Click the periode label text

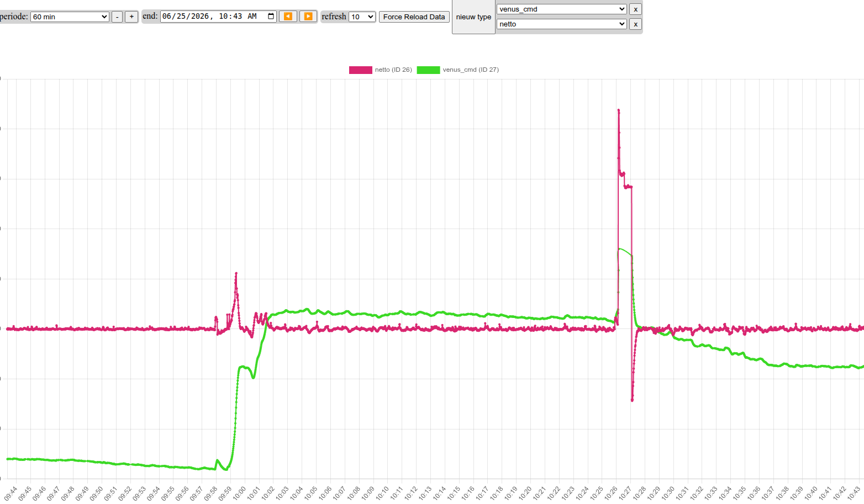click(14, 17)
